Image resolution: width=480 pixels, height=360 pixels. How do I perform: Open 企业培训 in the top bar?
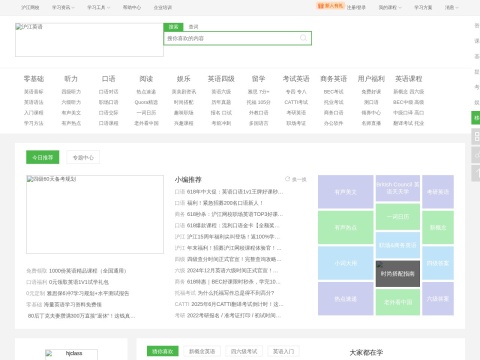(163, 7)
